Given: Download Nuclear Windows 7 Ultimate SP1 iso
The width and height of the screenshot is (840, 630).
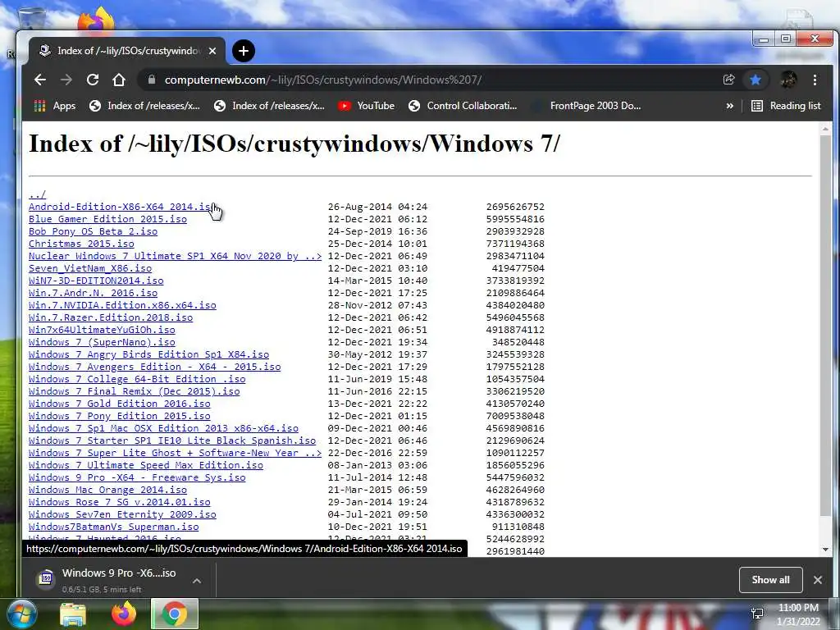Looking at the screenshot, I should (x=176, y=256).
